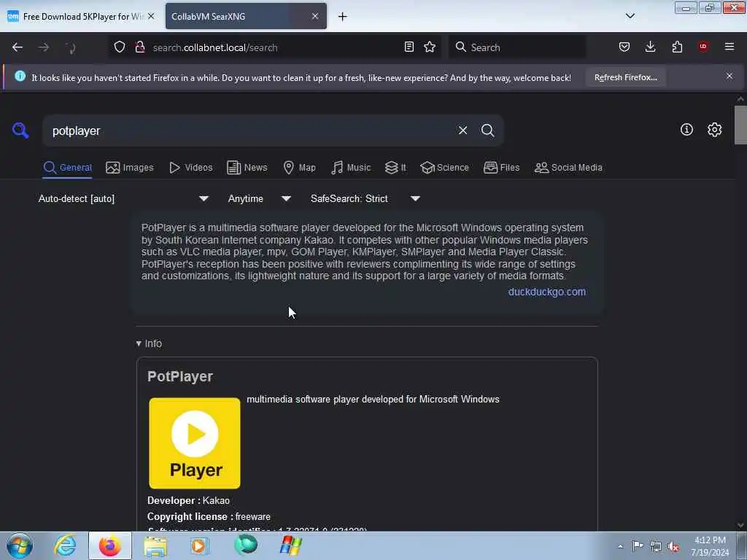Click the site security padlock icon
Image resolution: width=747 pixels, height=560 pixels.
click(139, 47)
